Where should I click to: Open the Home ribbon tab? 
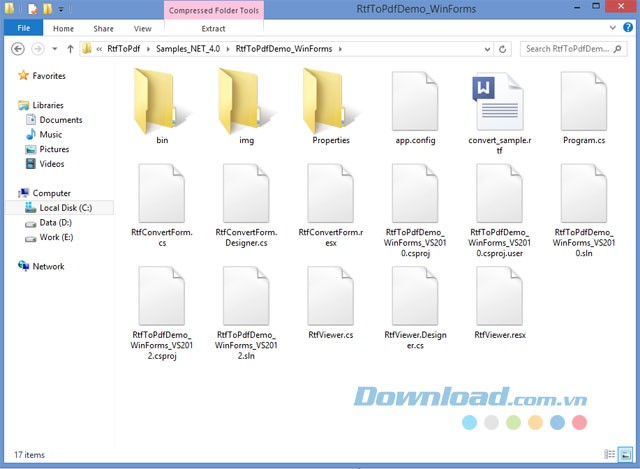63,29
